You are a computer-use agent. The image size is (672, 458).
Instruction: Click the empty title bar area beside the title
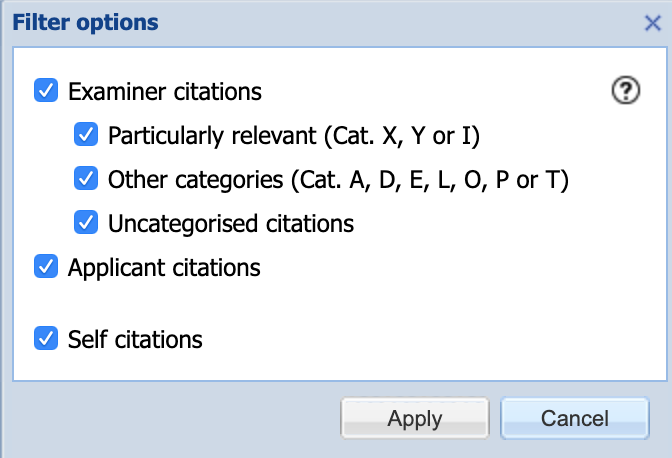400,22
